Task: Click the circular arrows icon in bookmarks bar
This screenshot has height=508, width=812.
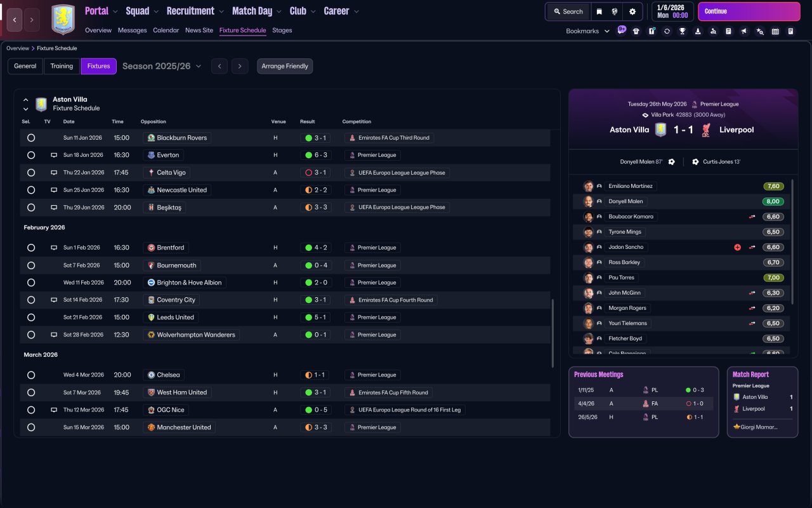Action: [667, 31]
